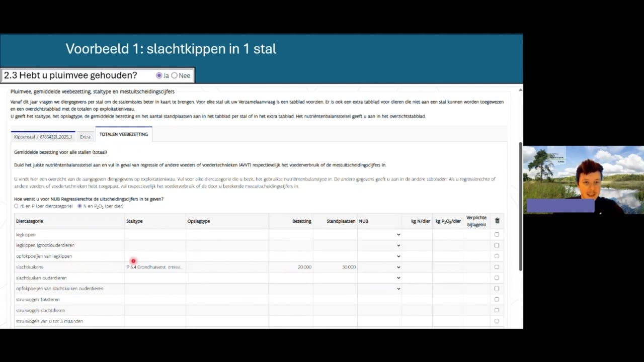Switch to the Kippenstal / 87654321_2025_1 tab

coord(43,137)
